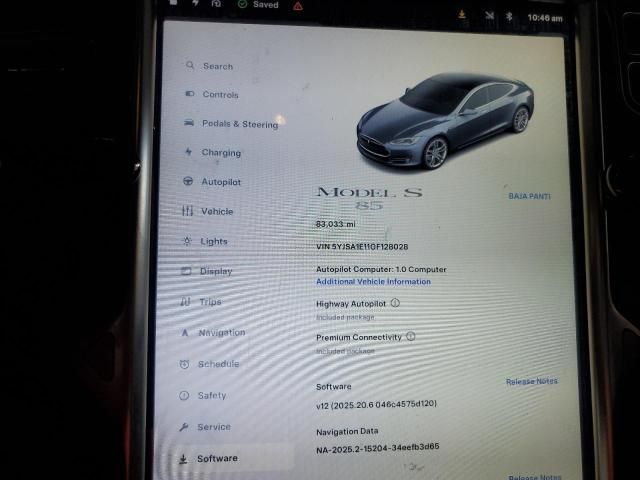Tap the Autopilot steering wheel icon
This screenshot has height=480, width=640.
pos(188,182)
